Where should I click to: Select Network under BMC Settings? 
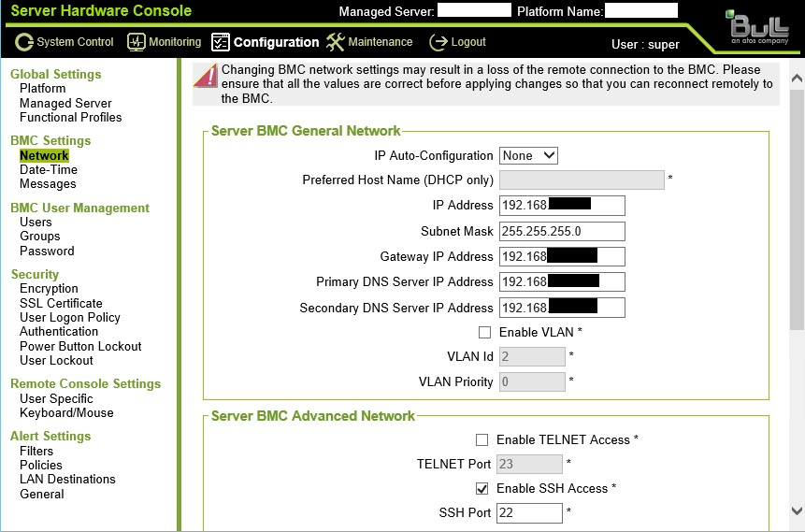click(44, 155)
